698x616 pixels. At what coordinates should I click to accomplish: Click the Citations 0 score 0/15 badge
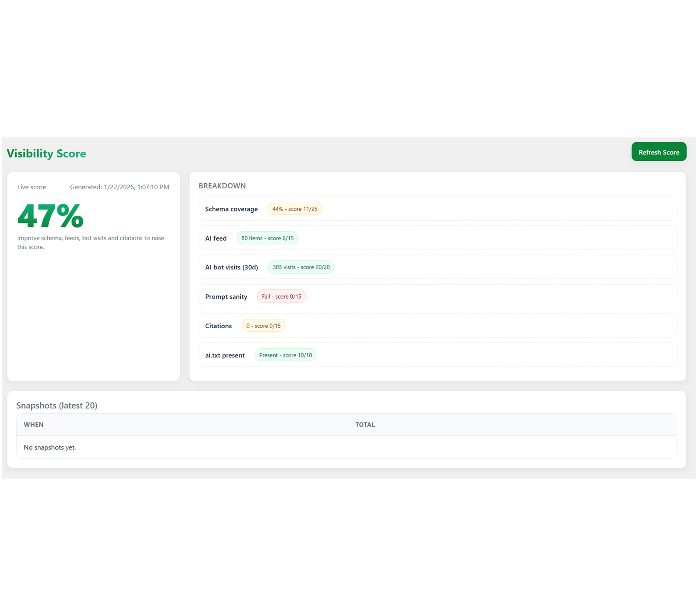(x=263, y=326)
